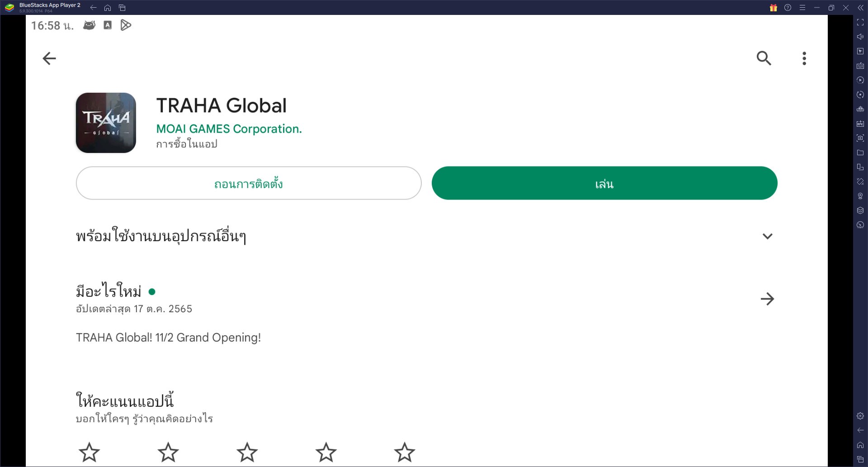Open the BlueStacks gift rewards icon

coord(774,8)
